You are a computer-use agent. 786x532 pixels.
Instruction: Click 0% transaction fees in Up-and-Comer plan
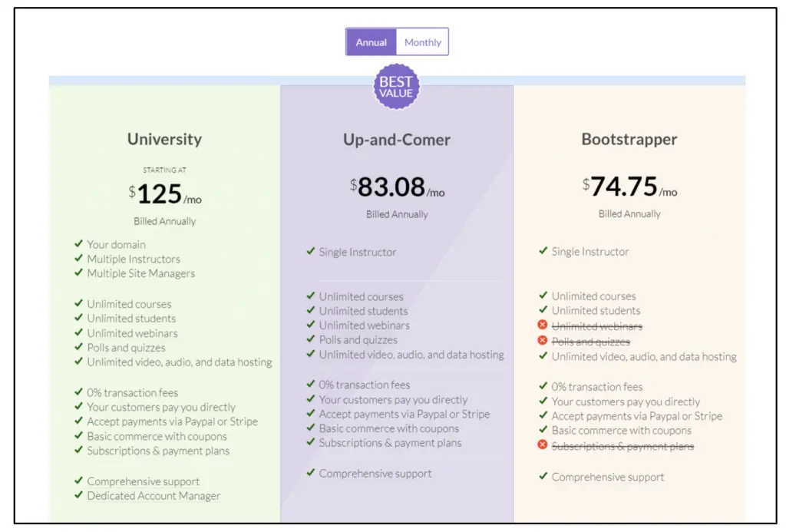coord(365,385)
